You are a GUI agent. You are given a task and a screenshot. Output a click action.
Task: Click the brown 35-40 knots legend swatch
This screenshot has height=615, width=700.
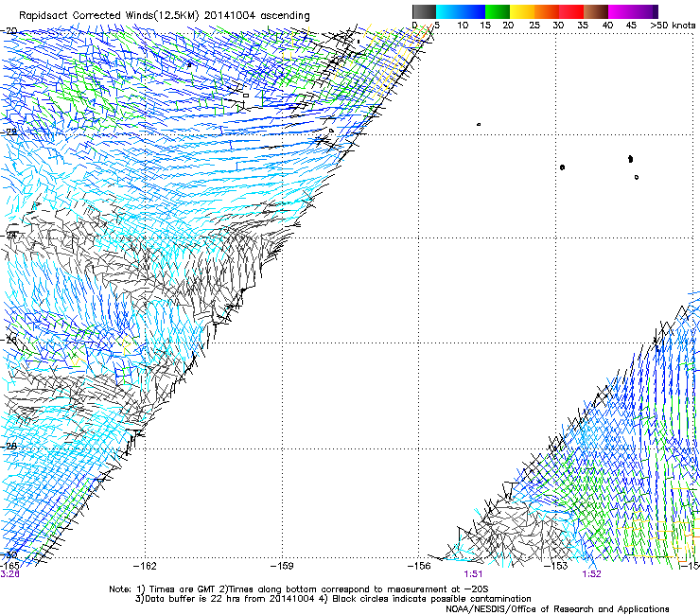(x=596, y=11)
